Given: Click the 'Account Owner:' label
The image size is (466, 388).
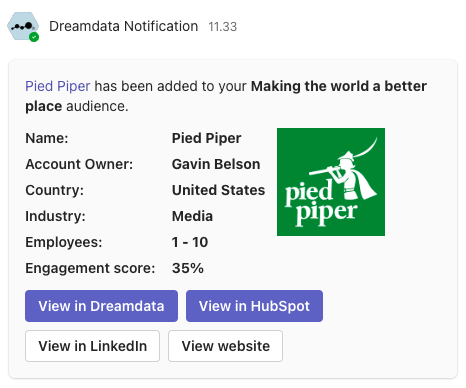Looking at the screenshot, I should [79, 164].
